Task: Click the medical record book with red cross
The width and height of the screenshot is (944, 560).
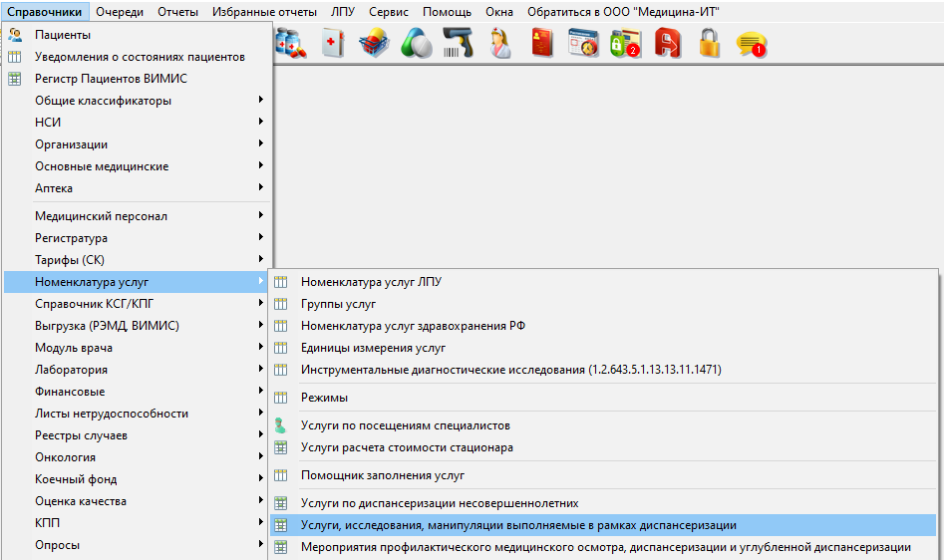Action: [x=332, y=44]
